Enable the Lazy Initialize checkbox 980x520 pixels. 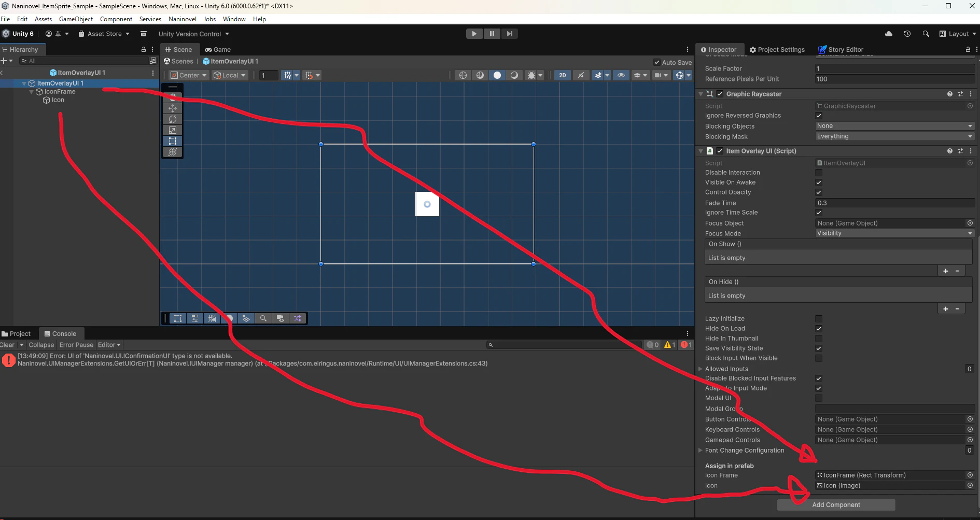pyautogui.click(x=819, y=319)
